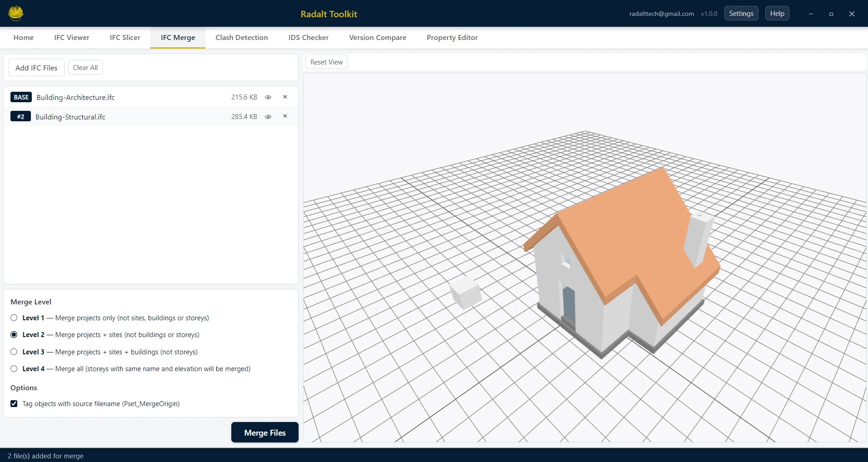Go to the Version Compare tab
868x462 pixels.
pos(378,38)
